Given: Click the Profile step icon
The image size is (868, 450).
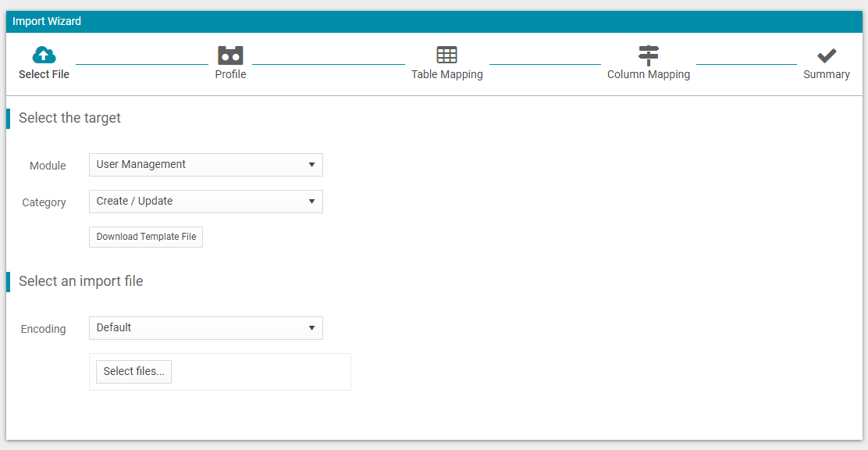Looking at the screenshot, I should (230, 55).
